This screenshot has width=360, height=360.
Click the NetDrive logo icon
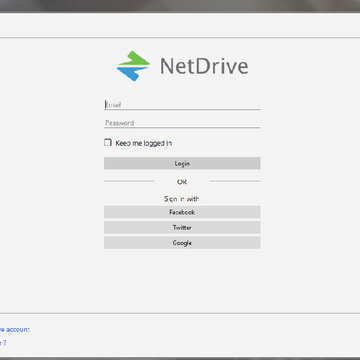click(133, 66)
